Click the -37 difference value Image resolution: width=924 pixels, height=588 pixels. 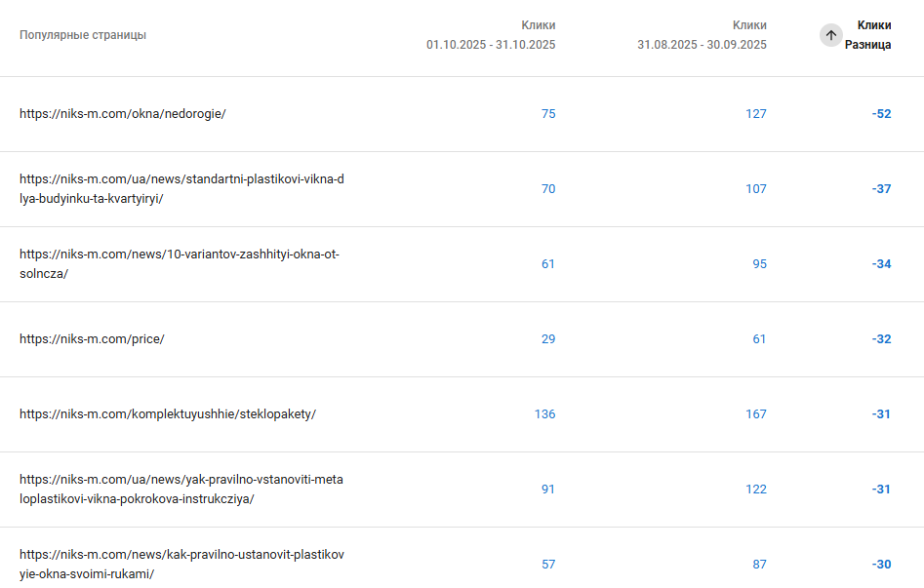tap(881, 189)
